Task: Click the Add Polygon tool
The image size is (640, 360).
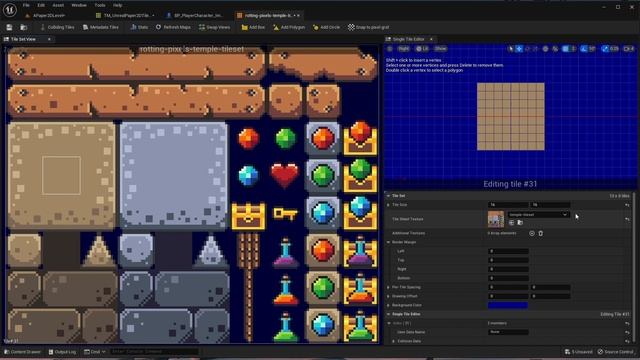Action: pyautogui.click(x=289, y=27)
